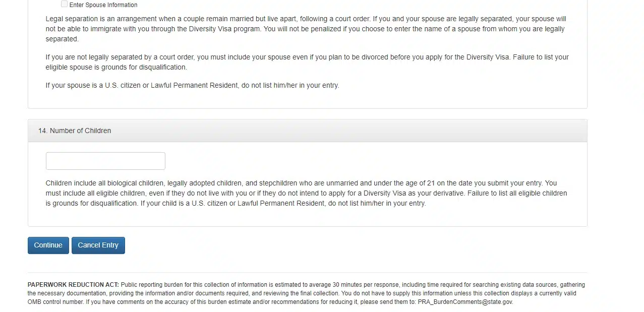Screen dimensions: 644x312
Task: Click paragraph beginning "If you are not legally separated"
Action: click(x=307, y=62)
